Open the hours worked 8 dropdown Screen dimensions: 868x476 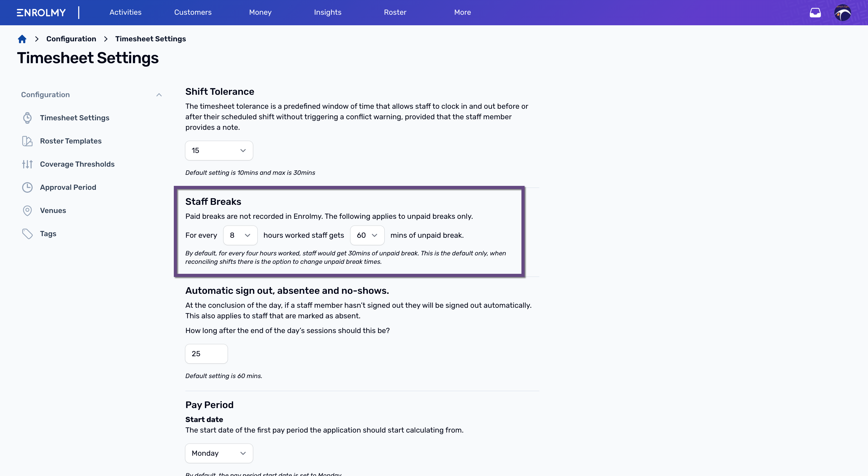tap(240, 235)
